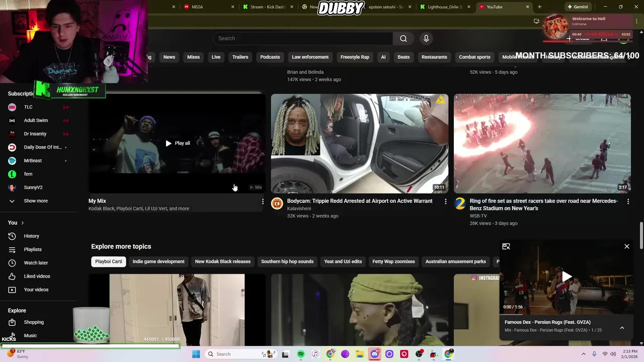The height and width of the screenshot is (362, 644).
Task: Open WSB-TV channel avatar icon
Action: point(459,203)
